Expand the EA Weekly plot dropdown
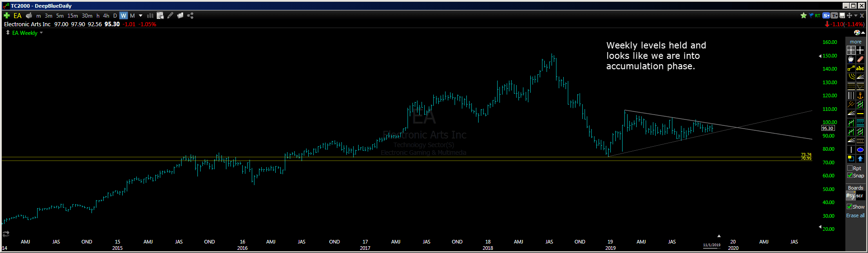Viewport: 868px width, 253px height. [41, 33]
